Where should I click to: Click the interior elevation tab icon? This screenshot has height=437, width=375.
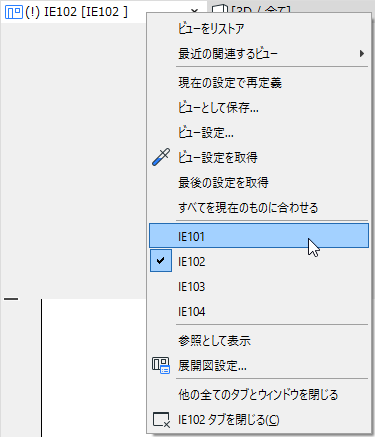(x=14, y=12)
